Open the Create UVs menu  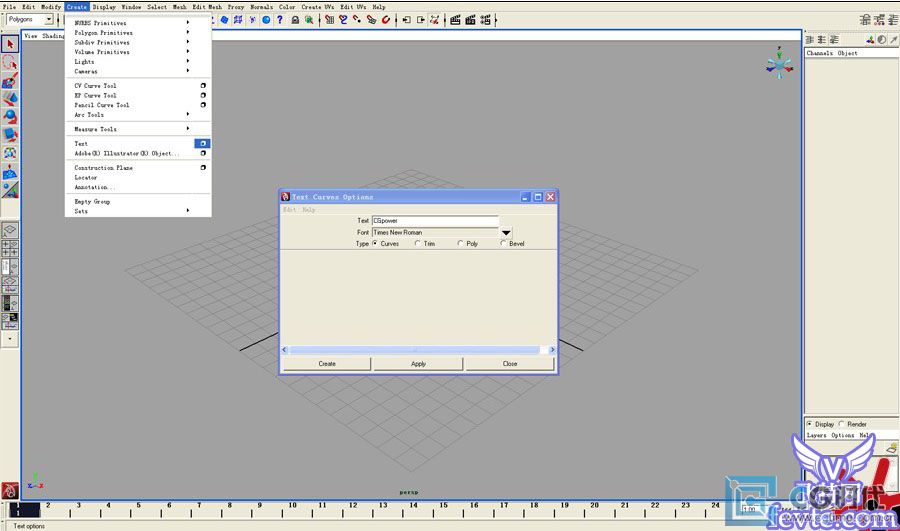point(317,7)
